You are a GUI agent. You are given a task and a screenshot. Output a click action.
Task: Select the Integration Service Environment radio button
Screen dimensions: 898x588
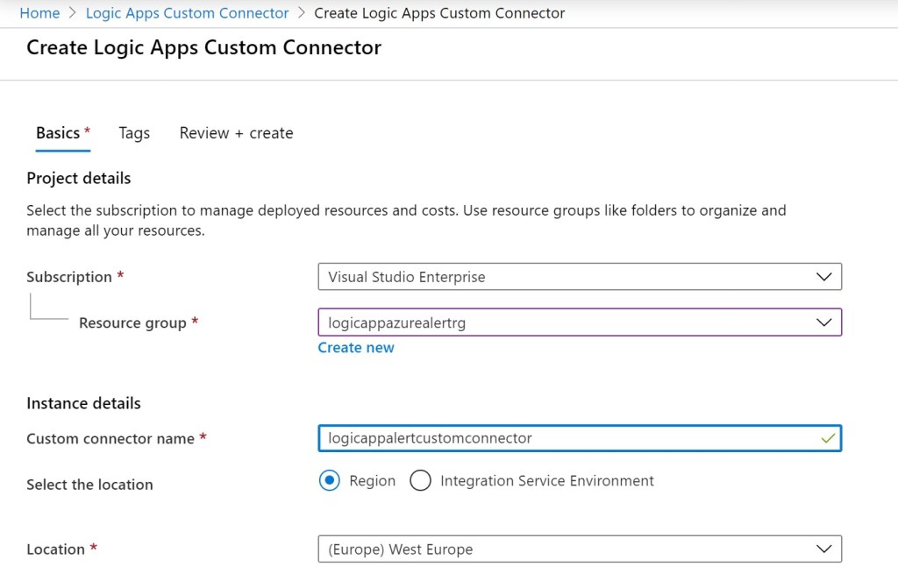coord(420,480)
